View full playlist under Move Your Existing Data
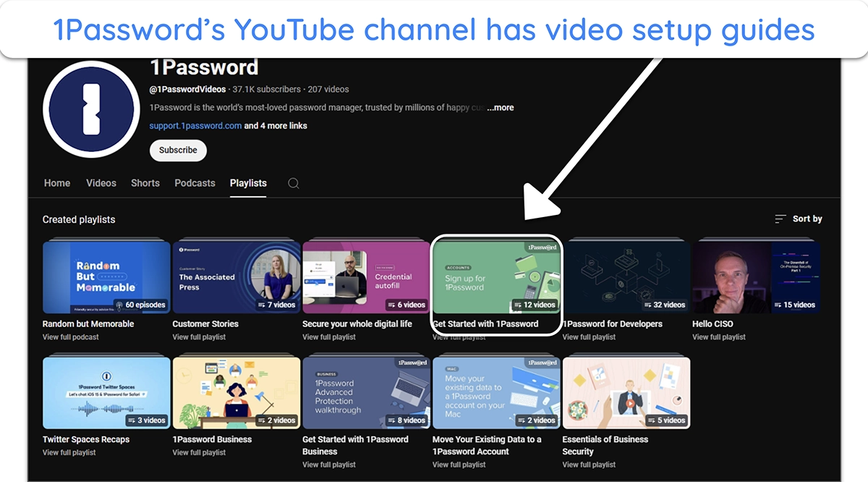Screen dimensions: 868x482 (459, 465)
